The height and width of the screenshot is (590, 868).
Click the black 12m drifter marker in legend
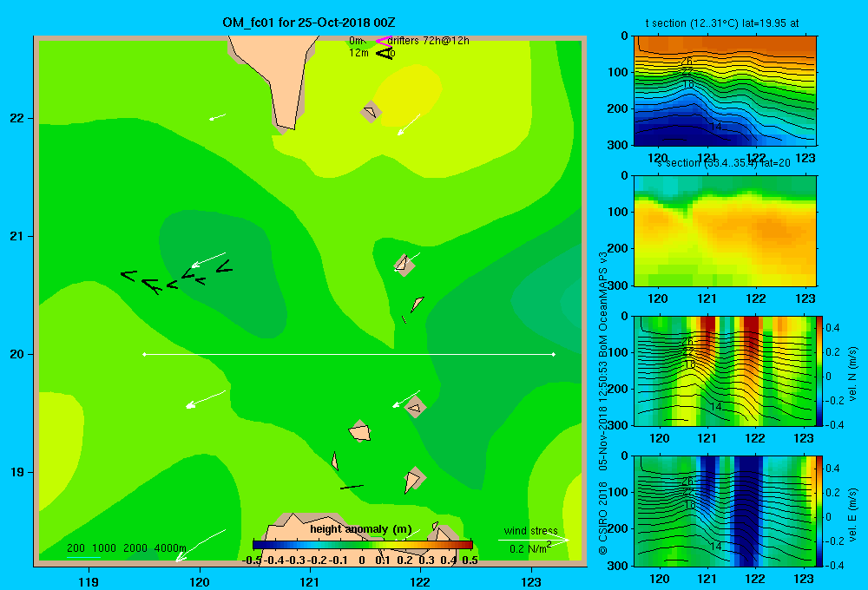click(385, 53)
